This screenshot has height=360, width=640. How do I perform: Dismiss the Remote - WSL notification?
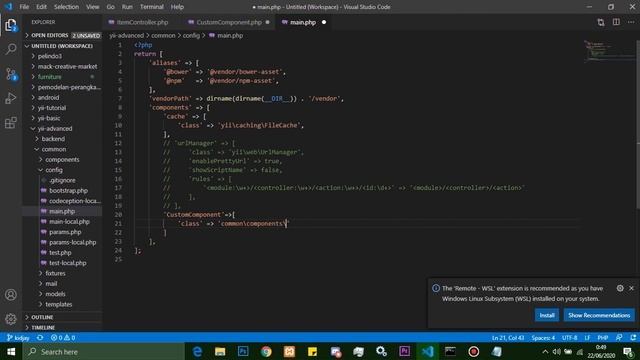click(x=631, y=288)
